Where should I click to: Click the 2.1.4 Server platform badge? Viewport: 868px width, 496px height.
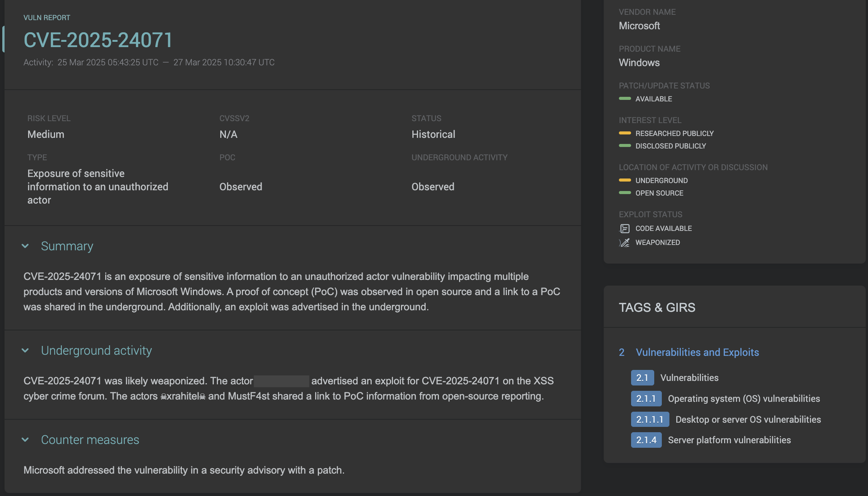[646, 440]
